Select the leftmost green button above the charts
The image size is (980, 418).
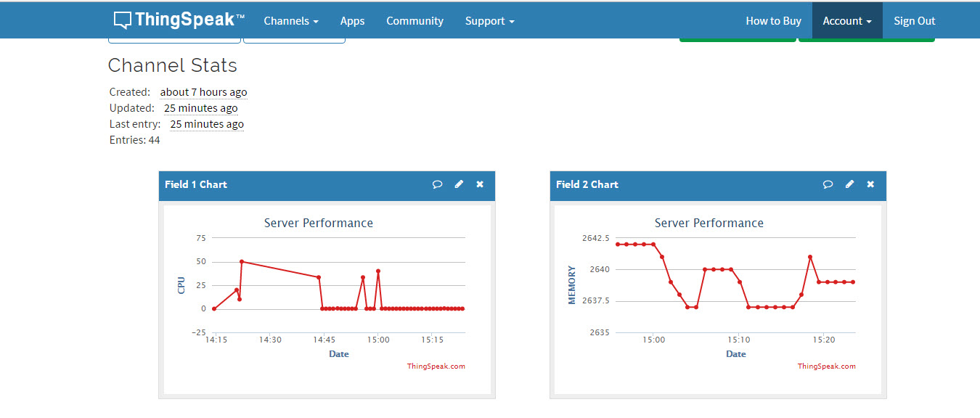(737, 40)
